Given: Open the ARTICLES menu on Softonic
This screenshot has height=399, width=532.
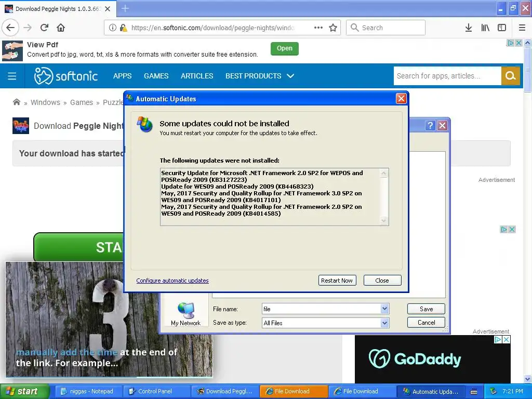Looking at the screenshot, I should coord(197,76).
